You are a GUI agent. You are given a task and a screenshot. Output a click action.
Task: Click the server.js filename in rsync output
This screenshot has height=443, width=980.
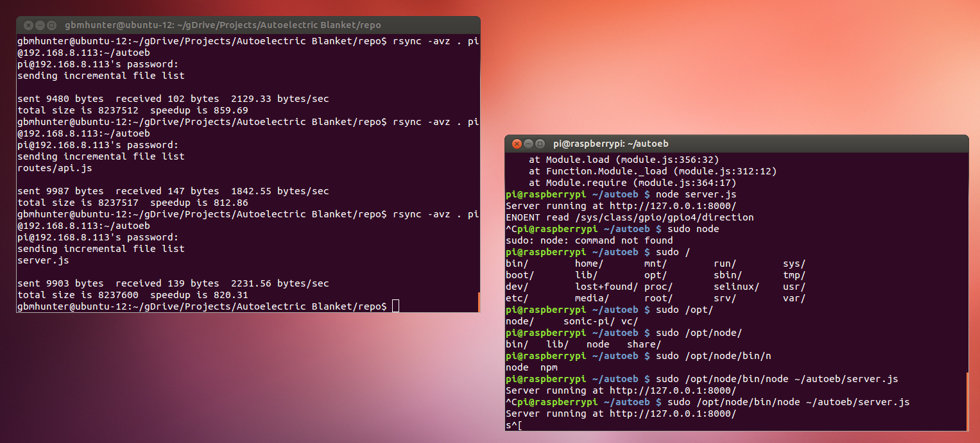[43, 260]
